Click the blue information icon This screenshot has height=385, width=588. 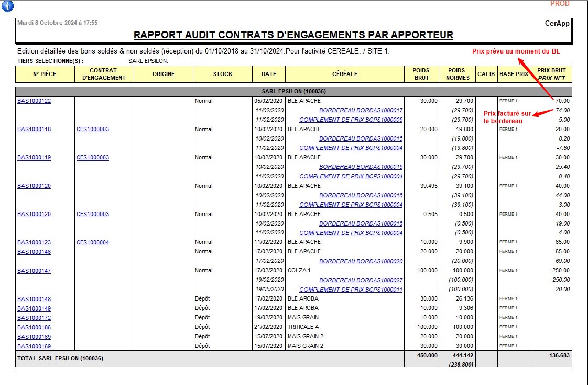[8, 6]
